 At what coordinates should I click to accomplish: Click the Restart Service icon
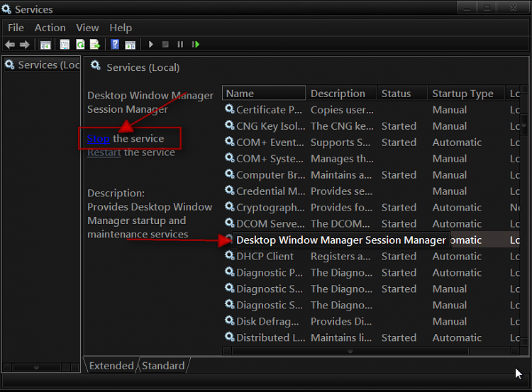point(196,45)
